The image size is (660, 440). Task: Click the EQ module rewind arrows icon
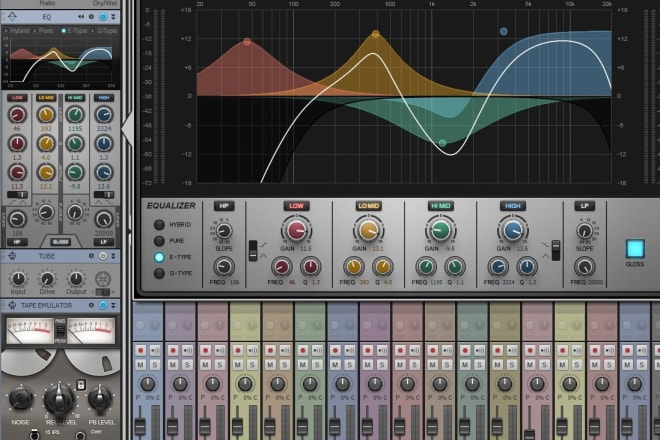pos(81,17)
